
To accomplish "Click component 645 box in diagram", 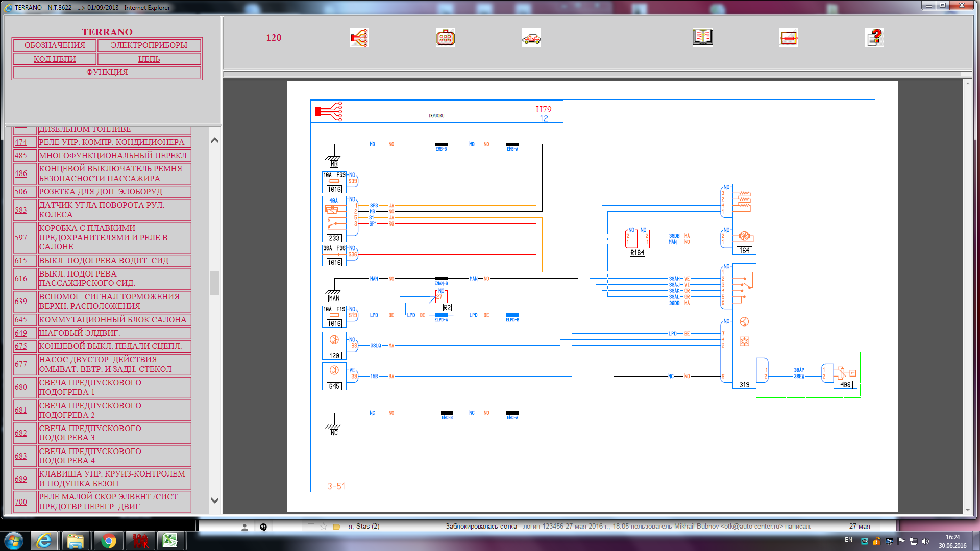I will [334, 376].
